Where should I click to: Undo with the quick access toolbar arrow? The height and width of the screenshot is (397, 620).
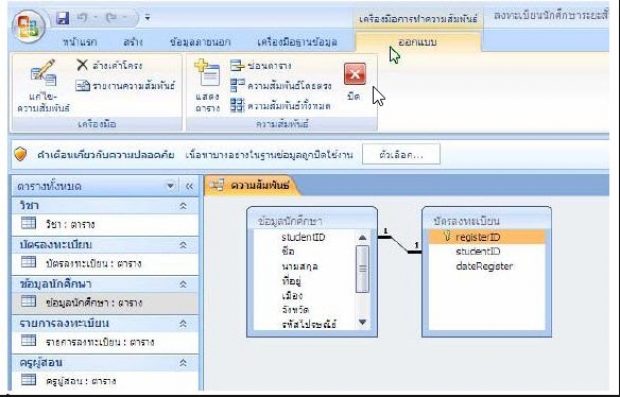point(83,18)
